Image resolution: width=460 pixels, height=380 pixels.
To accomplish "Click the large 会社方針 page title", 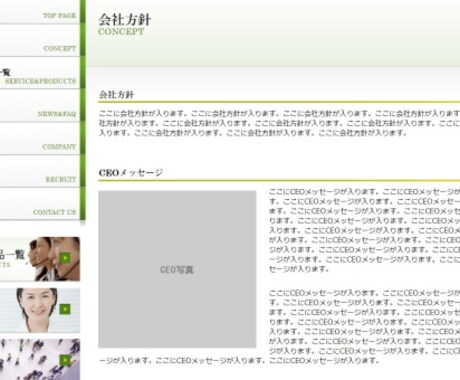I will (x=125, y=20).
